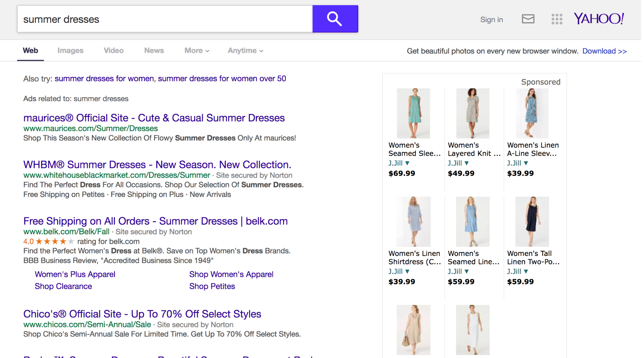Open the Anytime filter dropdown
644x358 pixels.
pos(245,51)
